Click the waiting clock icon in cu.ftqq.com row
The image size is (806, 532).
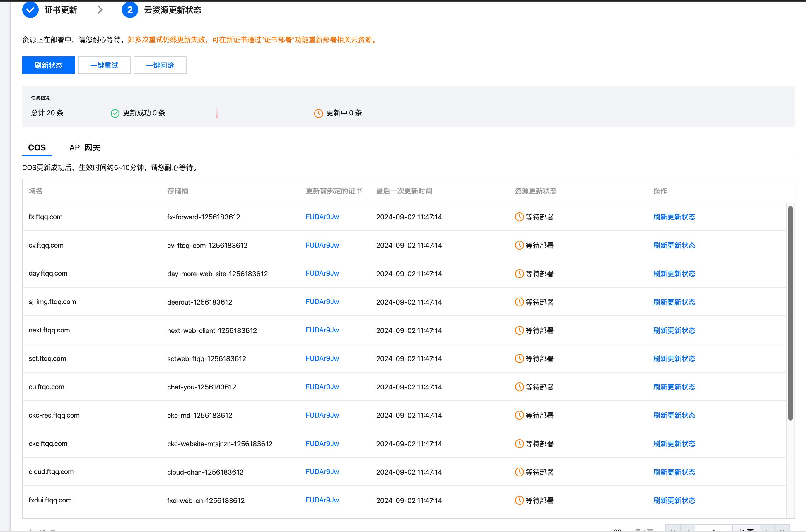tap(519, 387)
